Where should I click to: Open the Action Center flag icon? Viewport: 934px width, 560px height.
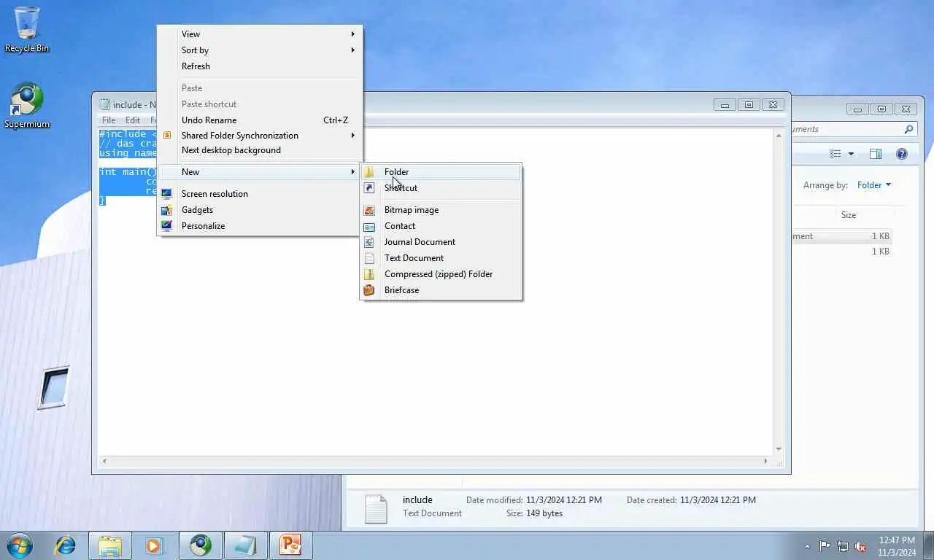coord(825,546)
